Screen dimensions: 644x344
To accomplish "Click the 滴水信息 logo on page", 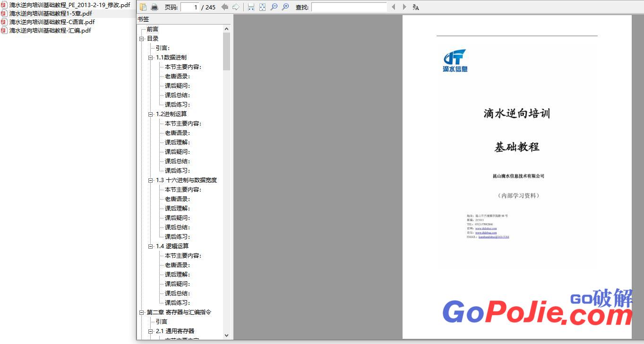I will 455,60.
